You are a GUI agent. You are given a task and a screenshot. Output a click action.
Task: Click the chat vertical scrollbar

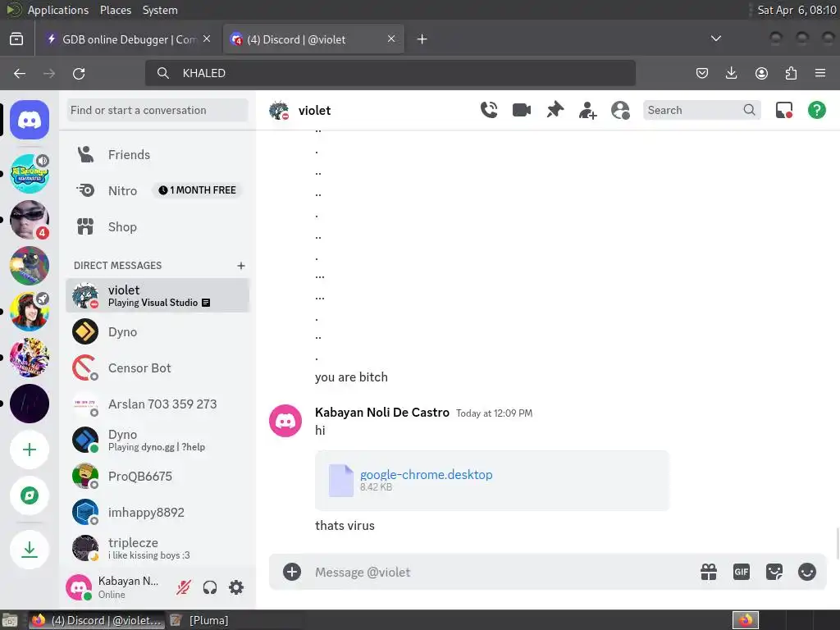click(x=837, y=542)
